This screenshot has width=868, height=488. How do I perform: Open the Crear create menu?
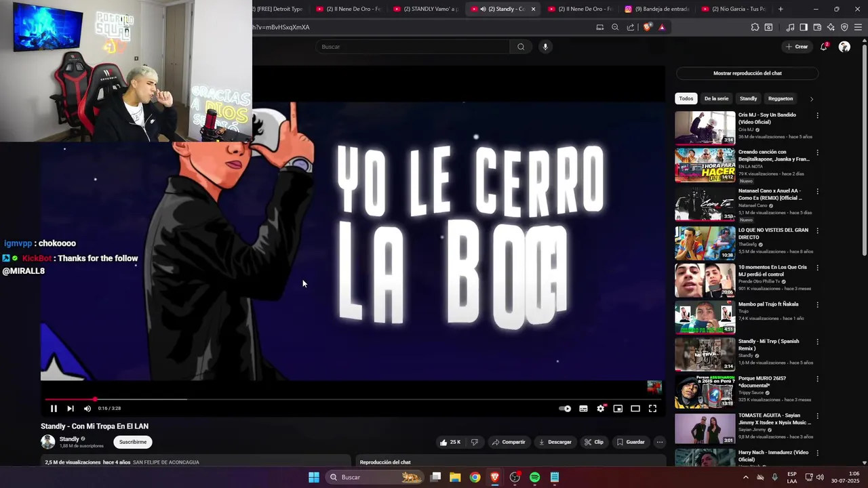[797, 47]
